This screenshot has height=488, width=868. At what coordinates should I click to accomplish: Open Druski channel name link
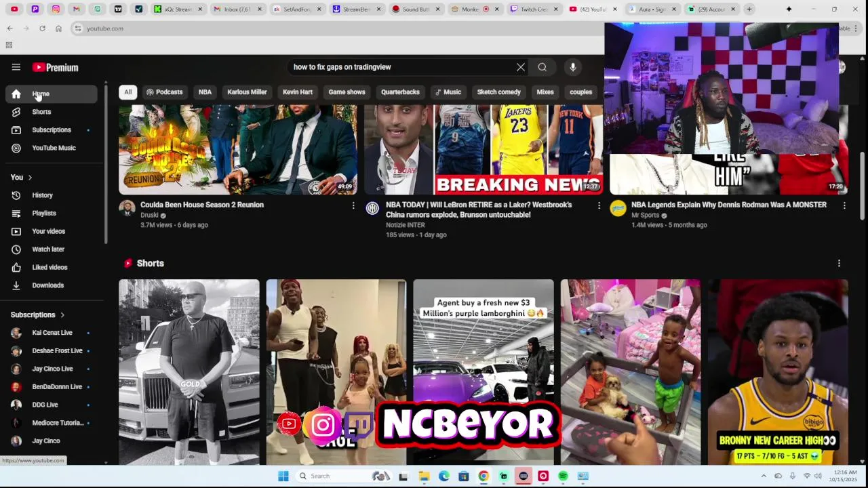pos(149,216)
